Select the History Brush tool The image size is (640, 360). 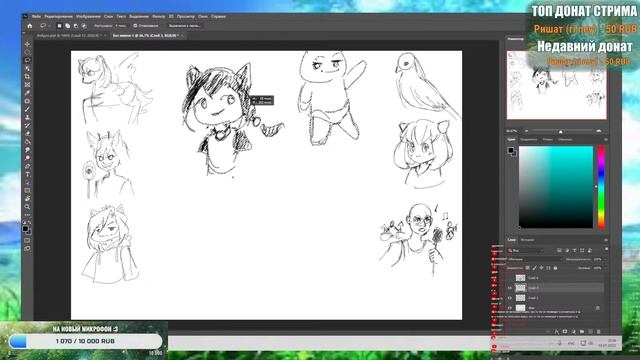[x=27, y=126]
